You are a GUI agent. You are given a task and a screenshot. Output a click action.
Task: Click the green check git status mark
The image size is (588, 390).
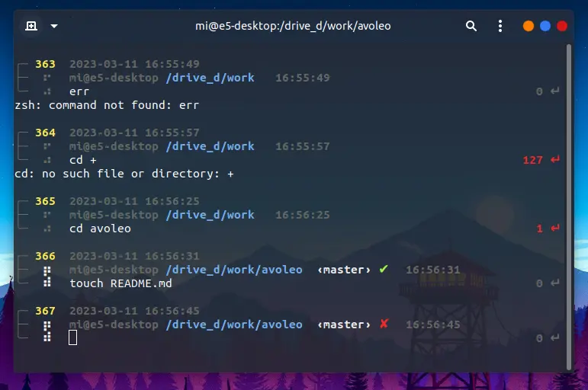point(384,269)
